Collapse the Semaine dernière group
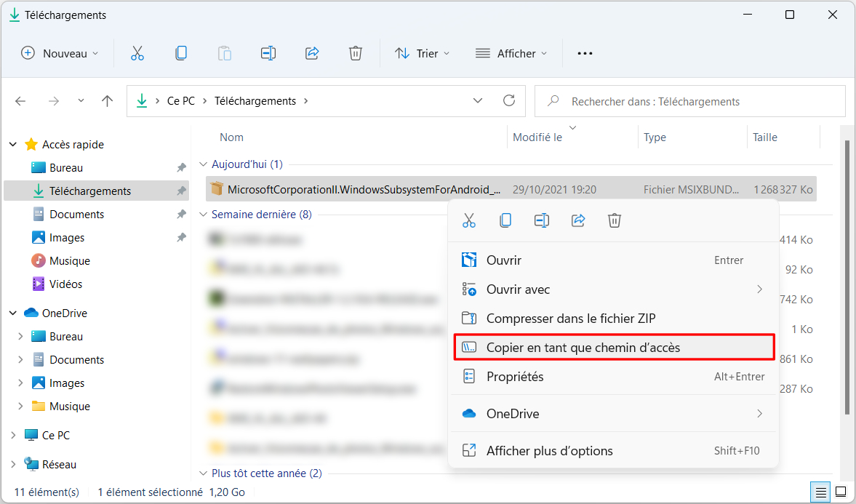Screen dimensions: 856x504 pos(204,215)
